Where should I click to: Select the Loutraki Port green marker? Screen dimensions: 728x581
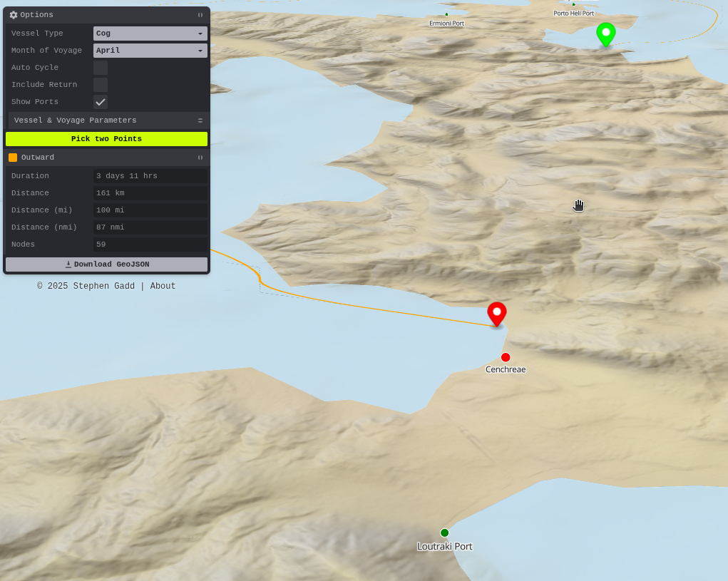[444, 533]
